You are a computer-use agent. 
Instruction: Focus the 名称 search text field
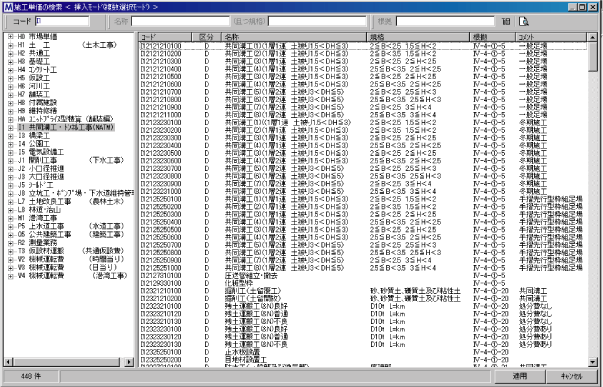click(180, 22)
